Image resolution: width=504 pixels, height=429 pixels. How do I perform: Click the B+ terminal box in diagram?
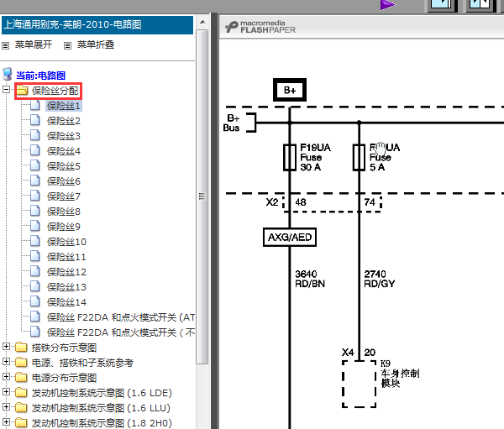point(290,90)
